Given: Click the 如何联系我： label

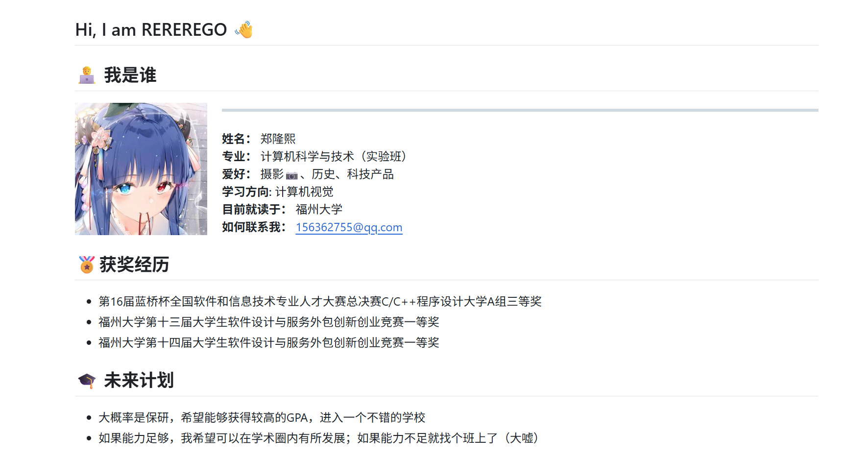Looking at the screenshot, I should [x=254, y=227].
